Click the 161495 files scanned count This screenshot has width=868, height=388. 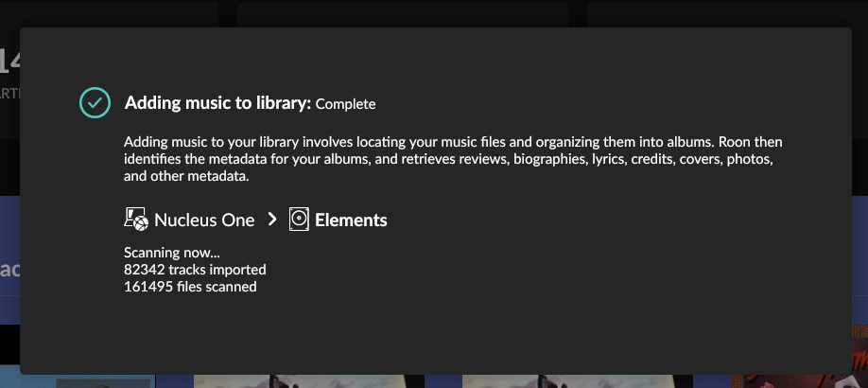point(190,287)
